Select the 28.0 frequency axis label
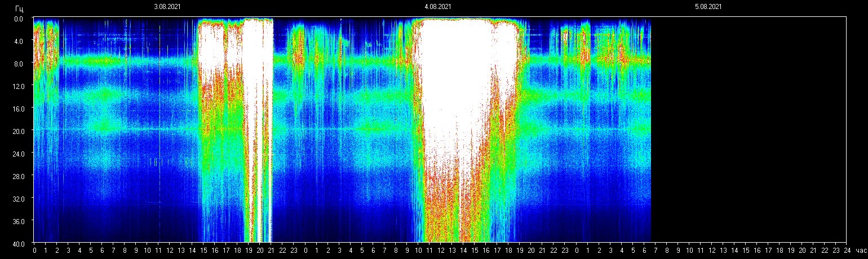 (17, 176)
